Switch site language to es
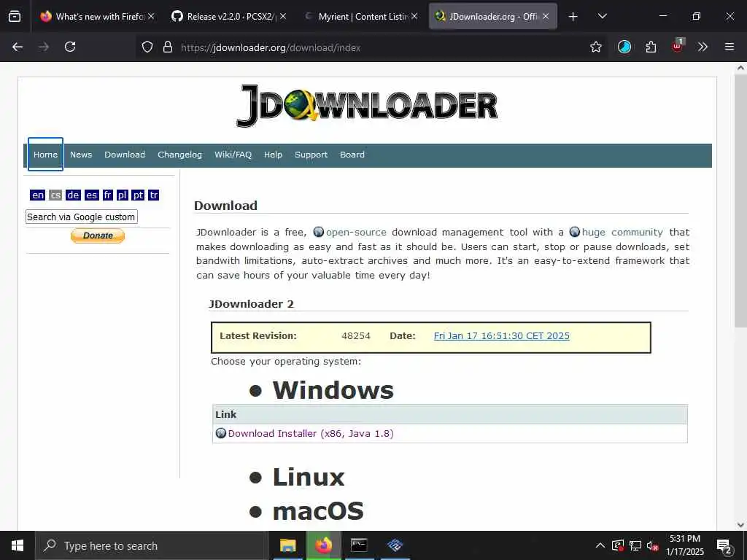The image size is (747, 560). (x=91, y=195)
